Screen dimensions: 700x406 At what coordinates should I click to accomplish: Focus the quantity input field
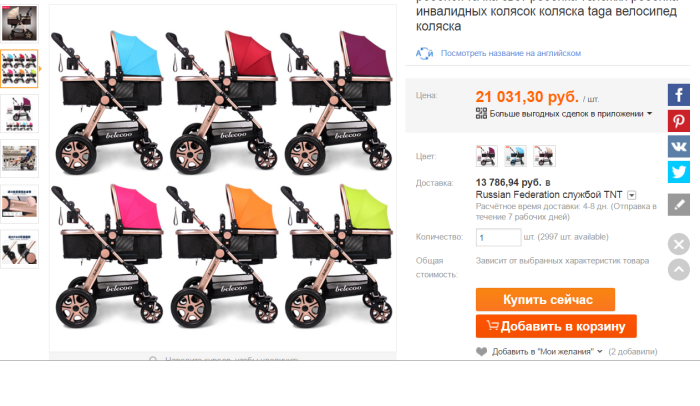498,237
